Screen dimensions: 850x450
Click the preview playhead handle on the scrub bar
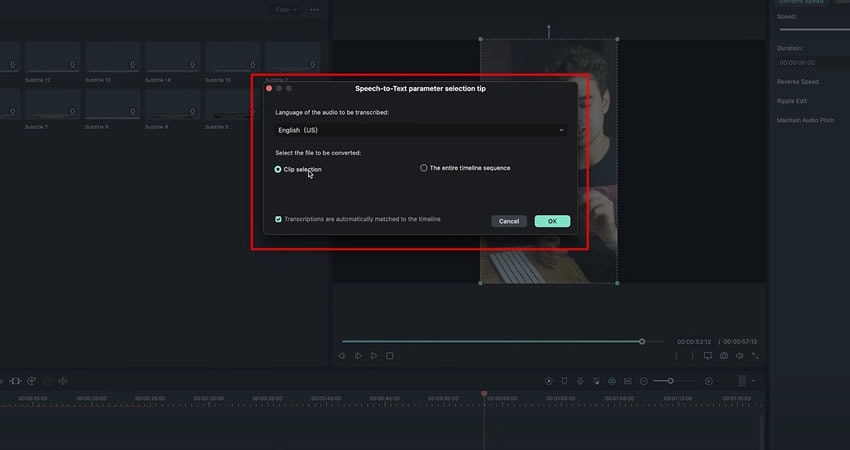(x=642, y=342)
